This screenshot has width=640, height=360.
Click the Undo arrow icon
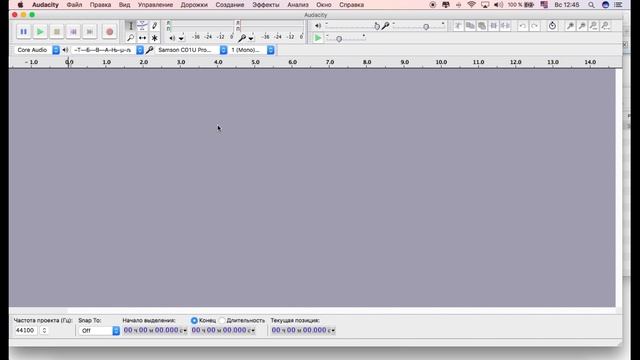(x=522, y=26)
